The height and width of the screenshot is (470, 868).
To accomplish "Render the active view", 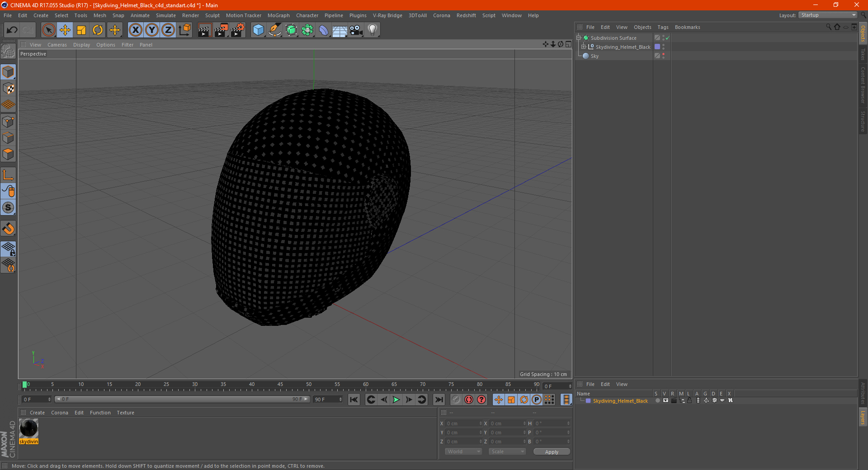I will (x=204, y=30).
